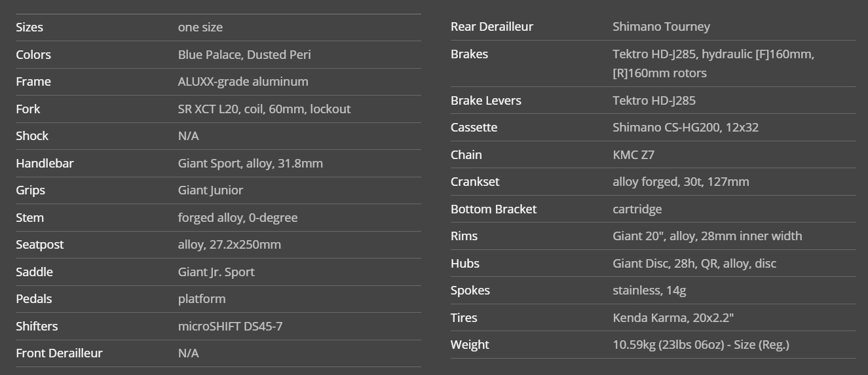Select the 'Giant 20", alloy, 28mm inner width' rims text
868x375 pixels.
tap(707, 236)
